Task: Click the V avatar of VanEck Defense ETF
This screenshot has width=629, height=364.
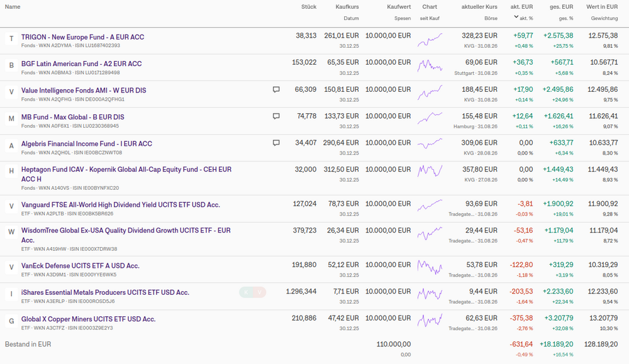Action: point(11,267)
